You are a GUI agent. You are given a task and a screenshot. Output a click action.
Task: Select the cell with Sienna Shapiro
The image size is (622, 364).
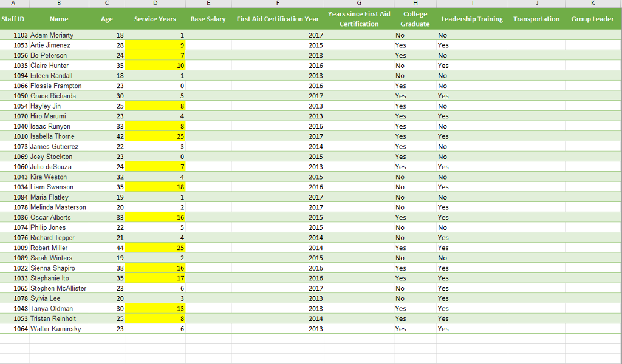59,268
